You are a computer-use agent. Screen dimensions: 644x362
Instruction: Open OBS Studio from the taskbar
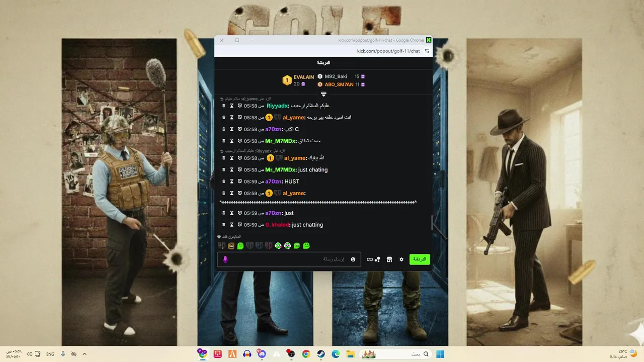point(291,354)
